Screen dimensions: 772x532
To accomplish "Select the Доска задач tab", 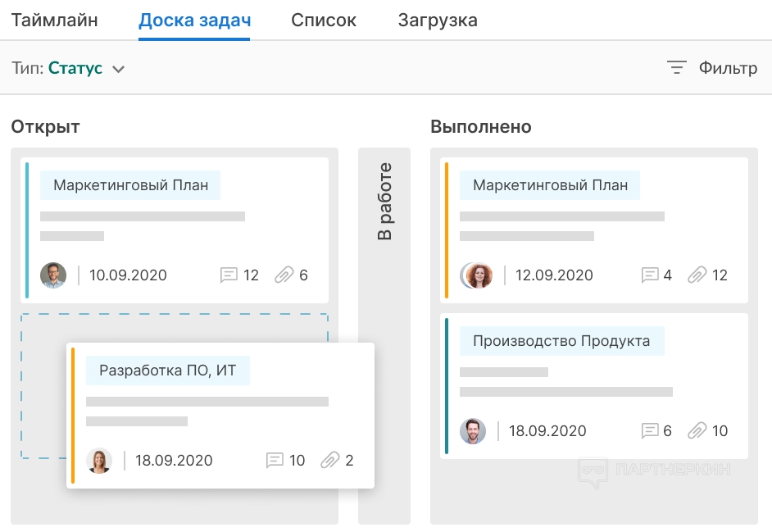I will click(x=194, y=20).
